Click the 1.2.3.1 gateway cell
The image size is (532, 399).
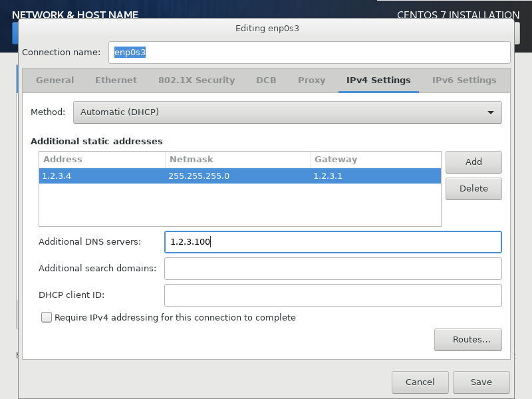coord(374,176)
